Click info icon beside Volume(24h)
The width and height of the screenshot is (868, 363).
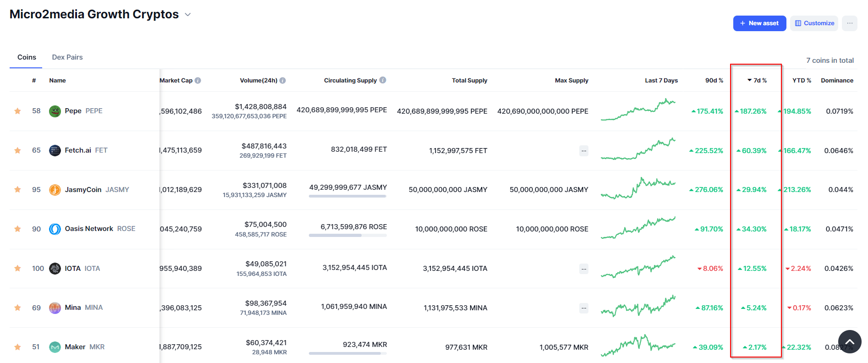pyautogui.click(x=283, y=81)
